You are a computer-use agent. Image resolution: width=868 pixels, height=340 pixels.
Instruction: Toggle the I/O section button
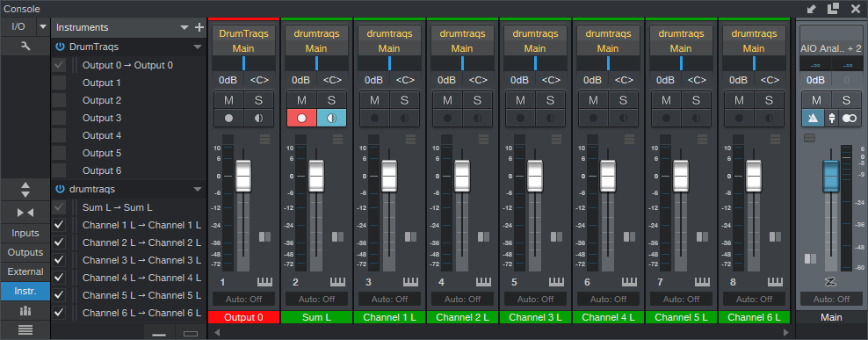[x=18, y=27]
